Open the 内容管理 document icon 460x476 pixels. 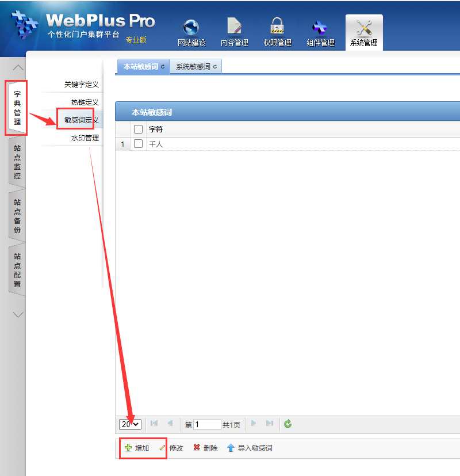(234, 28)
